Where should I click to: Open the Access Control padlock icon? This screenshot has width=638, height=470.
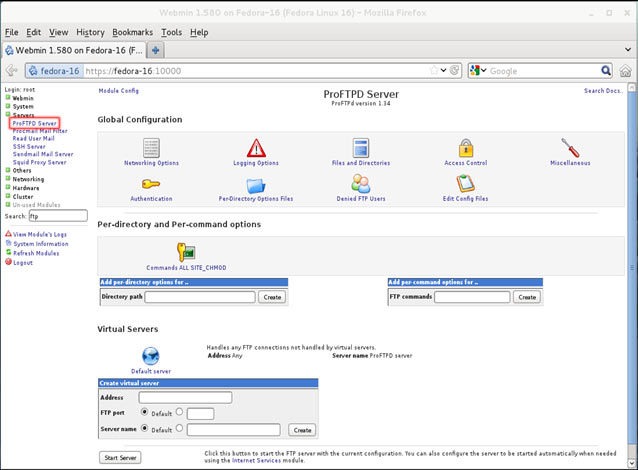click(x=465, y=148)
